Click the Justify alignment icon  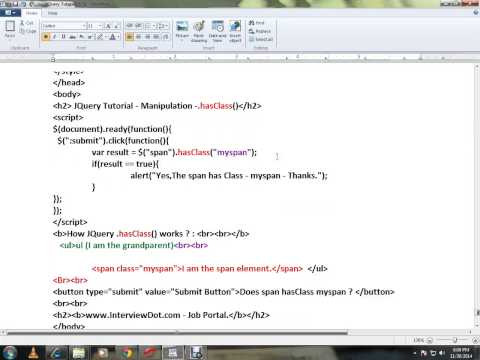coord(156,37)
